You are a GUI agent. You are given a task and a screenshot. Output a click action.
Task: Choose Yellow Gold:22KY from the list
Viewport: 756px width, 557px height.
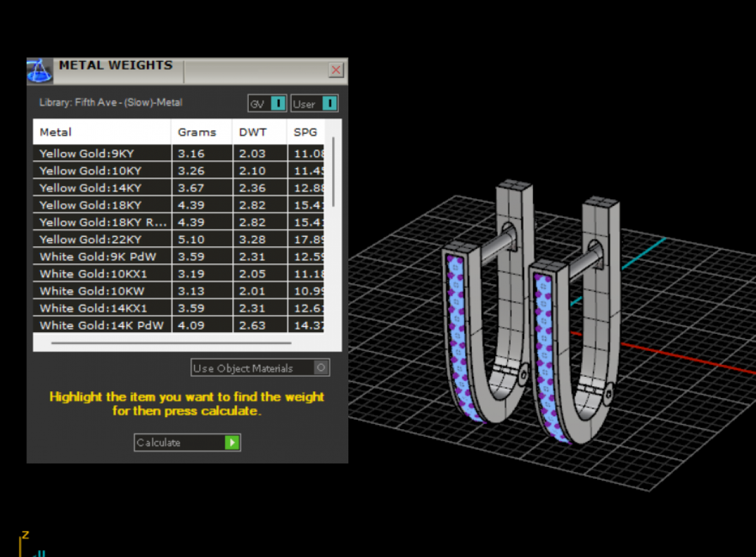point(101,239)
